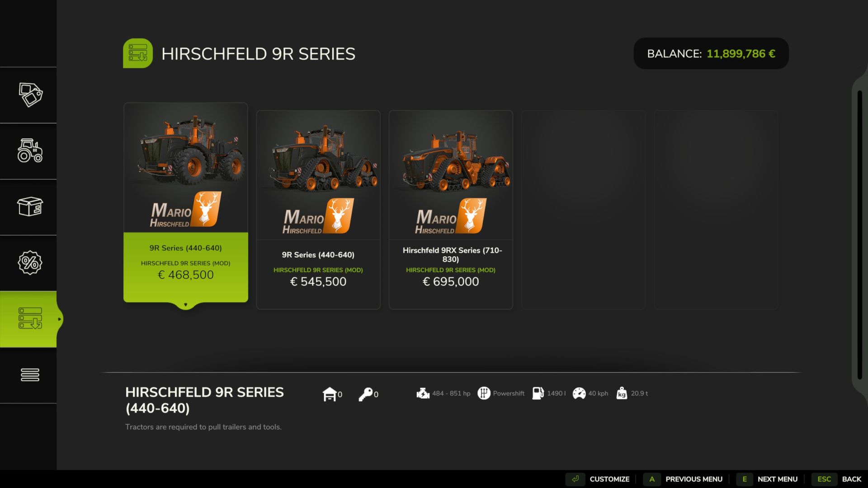Open the tractor vehicles category

pos(30,150)
